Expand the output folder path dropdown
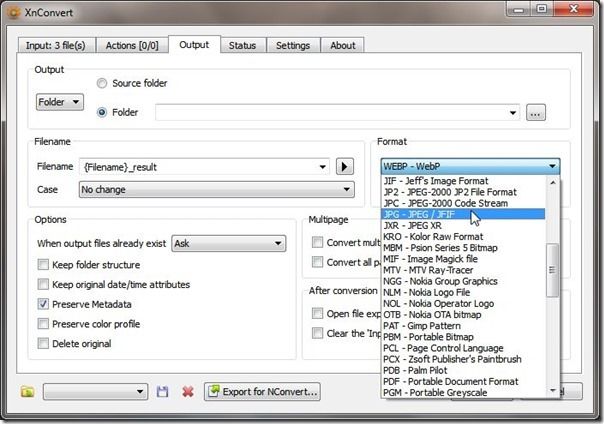Viewport: 604px width, 424px height. tap(513, 113)
